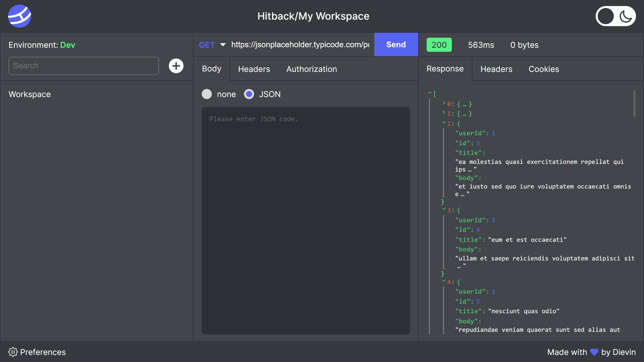
Task: Click the response panel scrollbar
Action: click(634, 103)
